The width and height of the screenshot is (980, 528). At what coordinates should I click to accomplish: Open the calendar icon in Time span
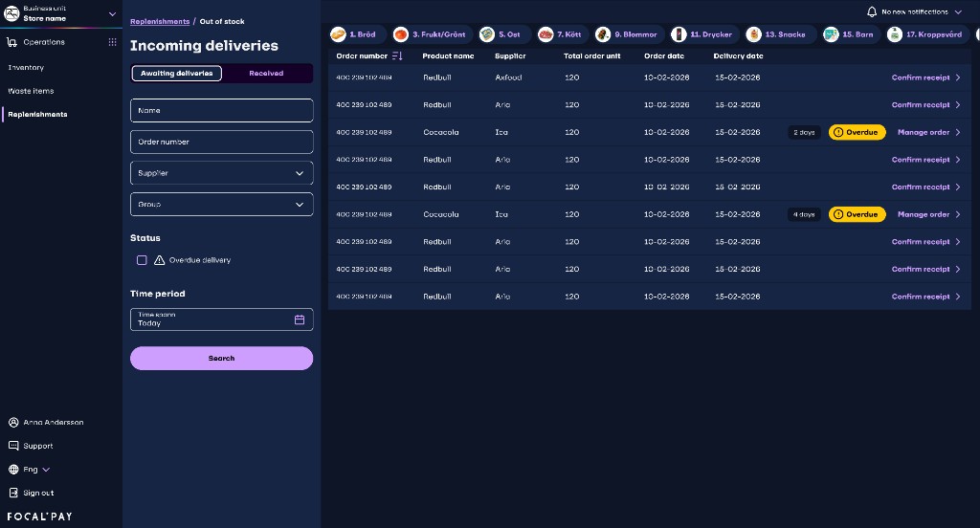tap(300, 319)
